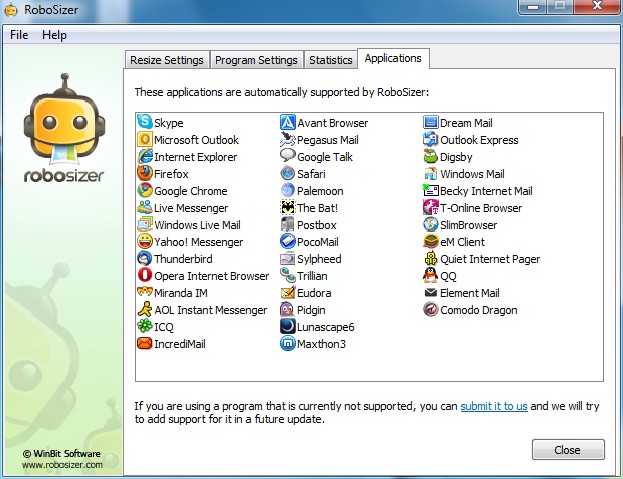Click the 'Becky Internet Mail' list entry

point(478,191)
